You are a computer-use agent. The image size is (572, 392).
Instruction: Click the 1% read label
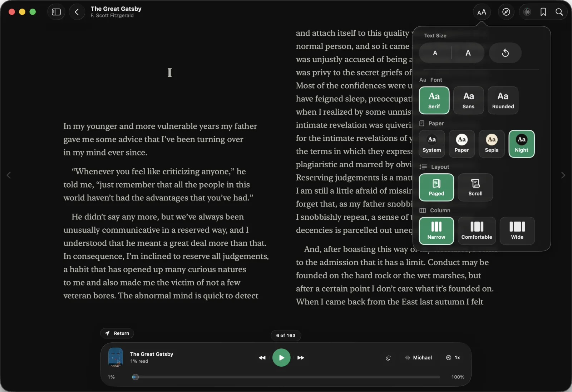pyautogui.click(x=139, y=361)
